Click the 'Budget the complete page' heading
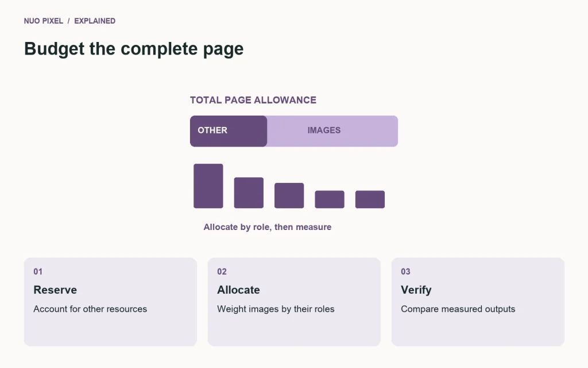The width and height of the screenshot is (588, 368). (x=134, y=49)
